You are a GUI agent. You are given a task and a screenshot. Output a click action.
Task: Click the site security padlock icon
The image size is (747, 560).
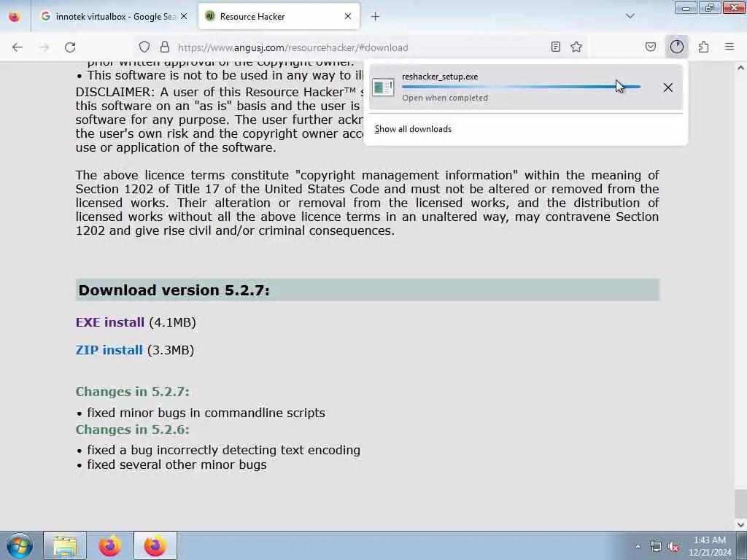click(x=165, y=47)
